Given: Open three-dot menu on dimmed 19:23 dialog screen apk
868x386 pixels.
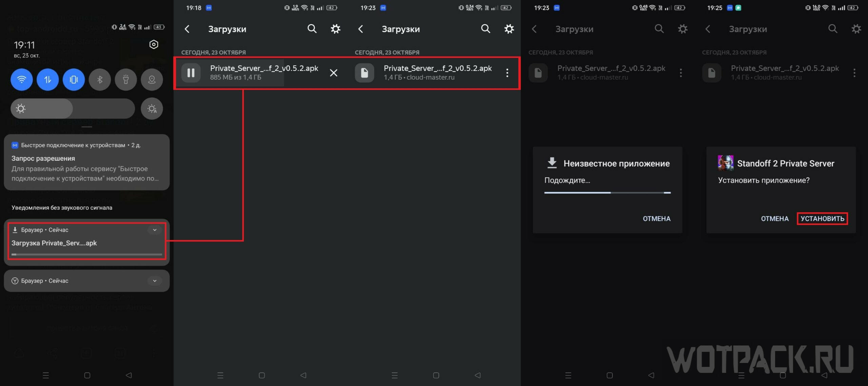Looking at the screenshot, I should 681,73.
